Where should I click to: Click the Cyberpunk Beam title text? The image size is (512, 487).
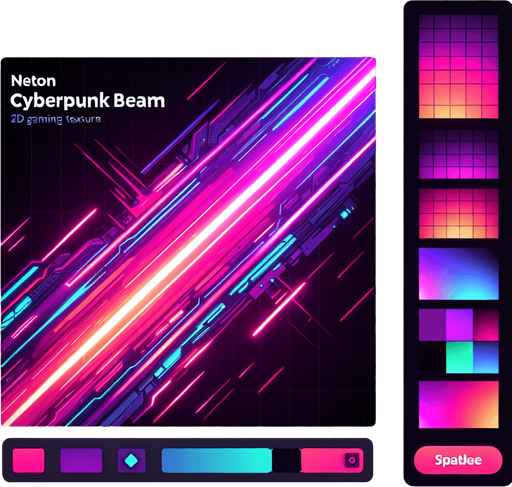88,101
